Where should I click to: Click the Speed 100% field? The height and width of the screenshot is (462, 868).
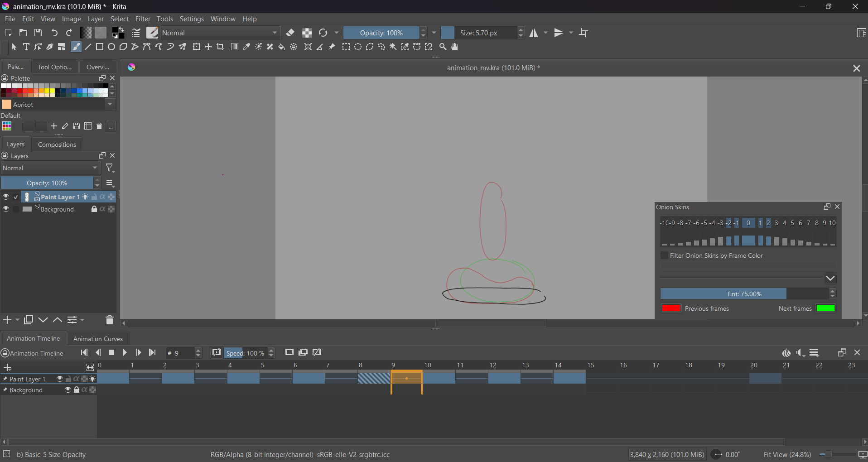click(x=246, y=353)
